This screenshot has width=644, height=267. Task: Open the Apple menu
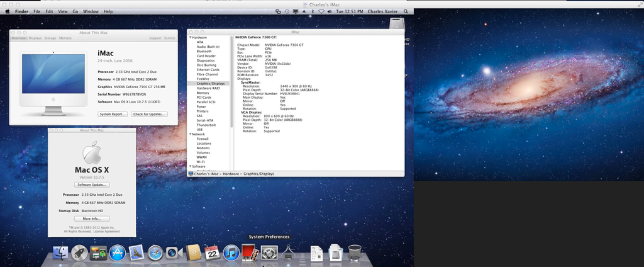8,11
